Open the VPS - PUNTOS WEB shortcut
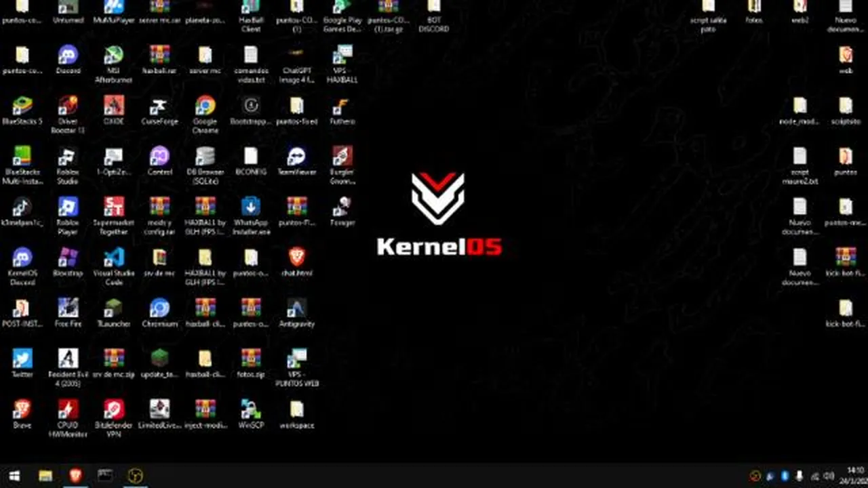 (x=296, y=368)
